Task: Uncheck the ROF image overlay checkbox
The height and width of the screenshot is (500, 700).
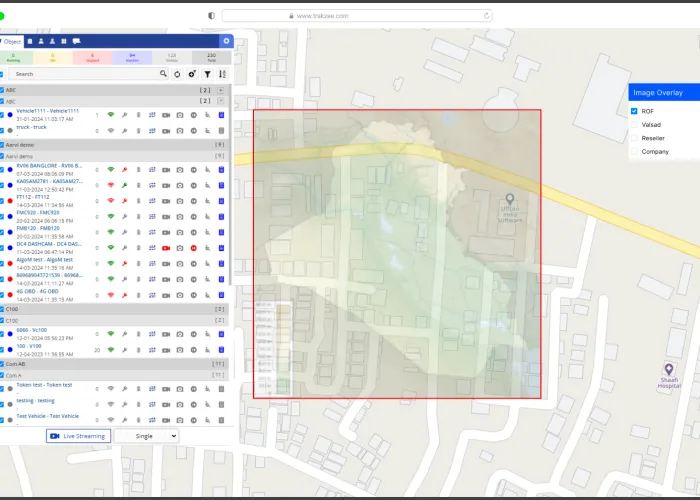Action: coord(634,111)
